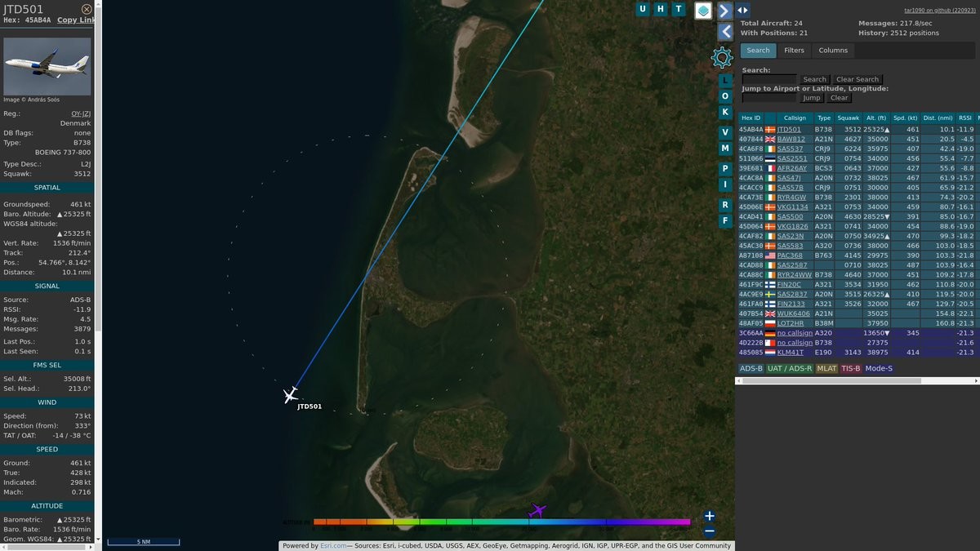980x551 pixels.
Task: Select callsign KLM41T in aircraft table
Action: pyautogui.click(x=791, y=352)
